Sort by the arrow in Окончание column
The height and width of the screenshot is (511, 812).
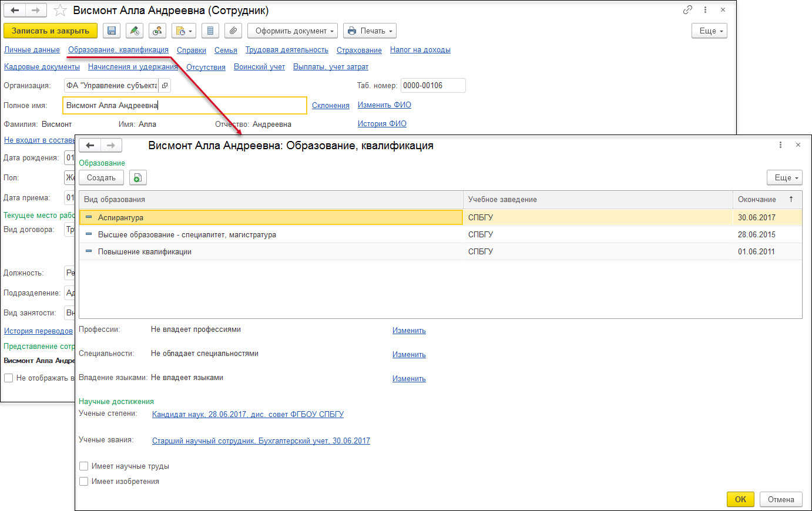coord(791,199)
